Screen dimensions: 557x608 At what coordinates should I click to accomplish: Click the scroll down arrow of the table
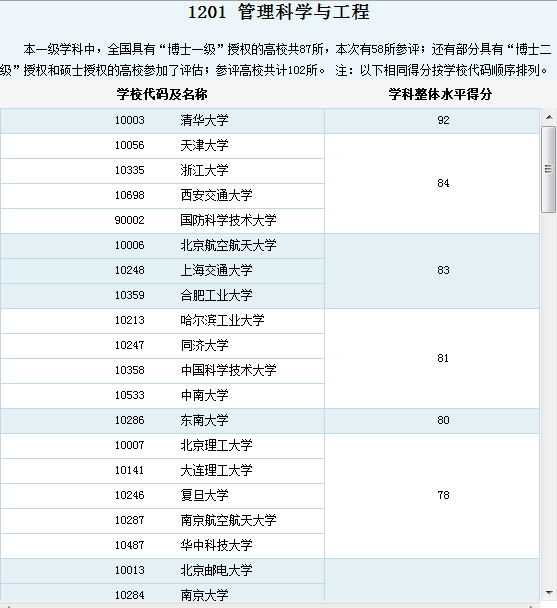[548, 593]
